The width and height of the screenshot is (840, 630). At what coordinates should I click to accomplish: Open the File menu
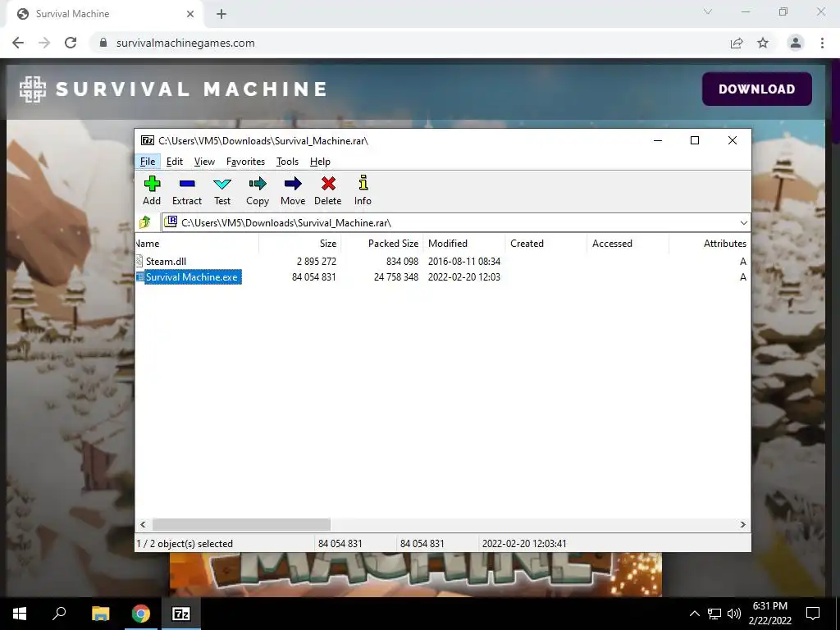pos(148,162)
